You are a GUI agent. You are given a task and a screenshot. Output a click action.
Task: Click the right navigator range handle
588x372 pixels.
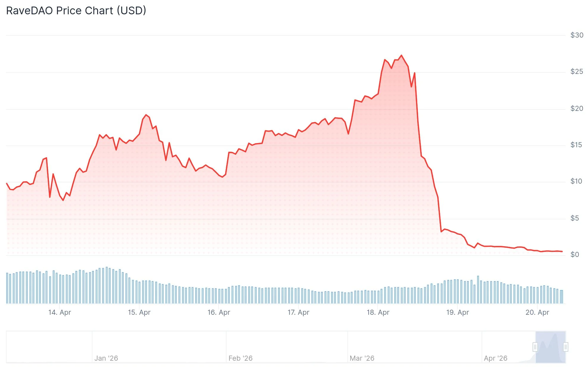tap(566, 347)
